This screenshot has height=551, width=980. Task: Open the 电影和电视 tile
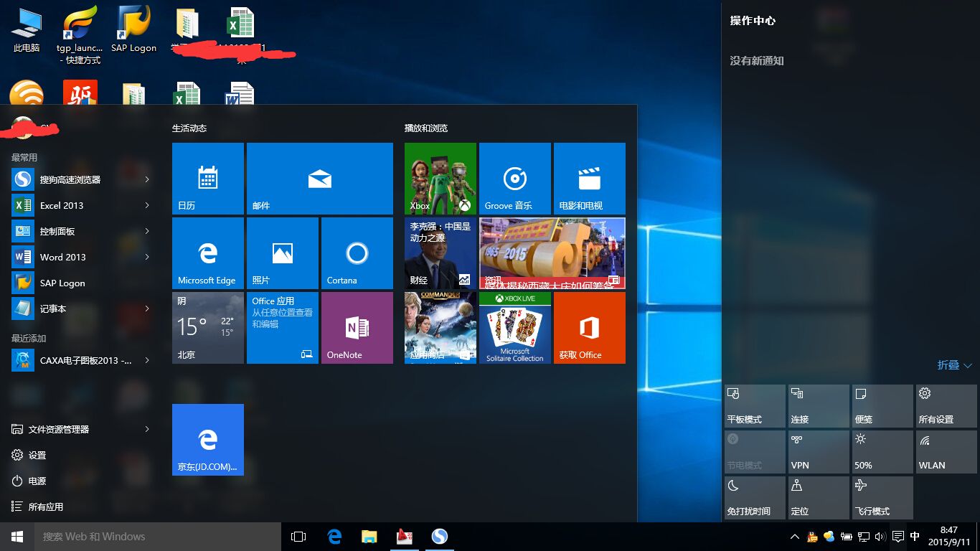pyautogui.click(x=590, y=179)
